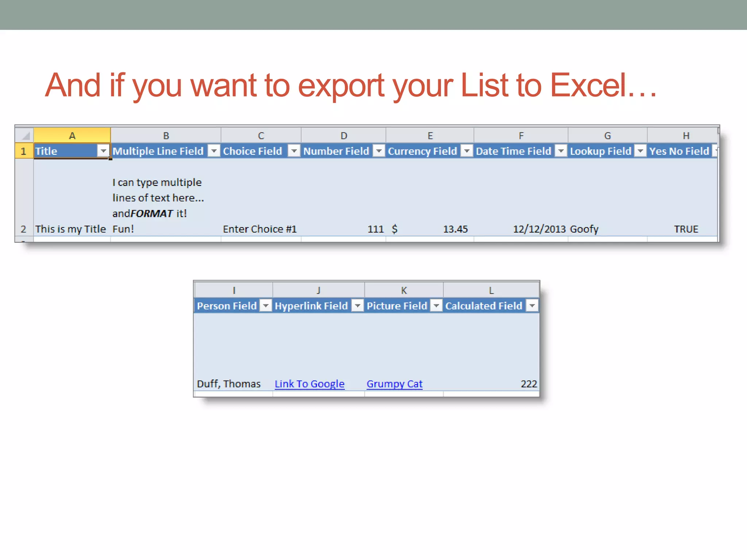This screenshot has width=747, height=560.
Task: Select the Title header cell
Action: [x=72, y=151]
